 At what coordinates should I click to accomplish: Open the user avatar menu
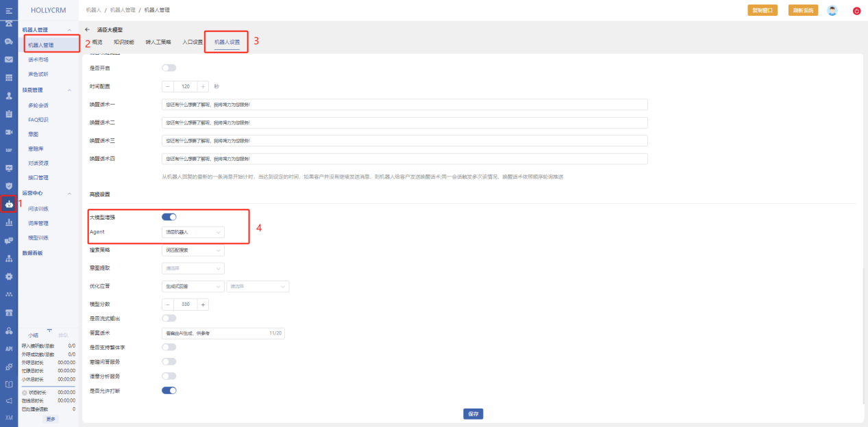pyautogui.click(x=832, y=10)
